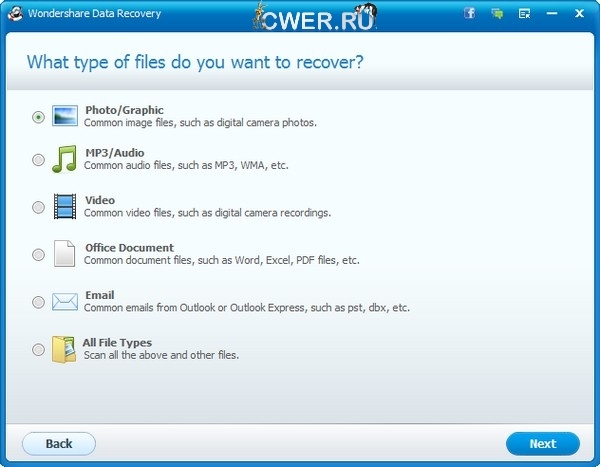Click the 'Email' label text
600x467 pixels.
(x=99, y=295)
